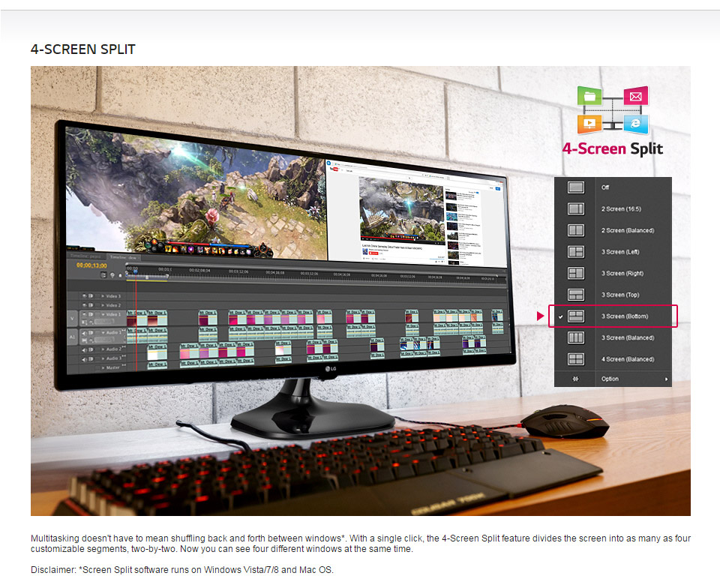
Task: Expand the Option submenu arrow
Action: point(667,379)
